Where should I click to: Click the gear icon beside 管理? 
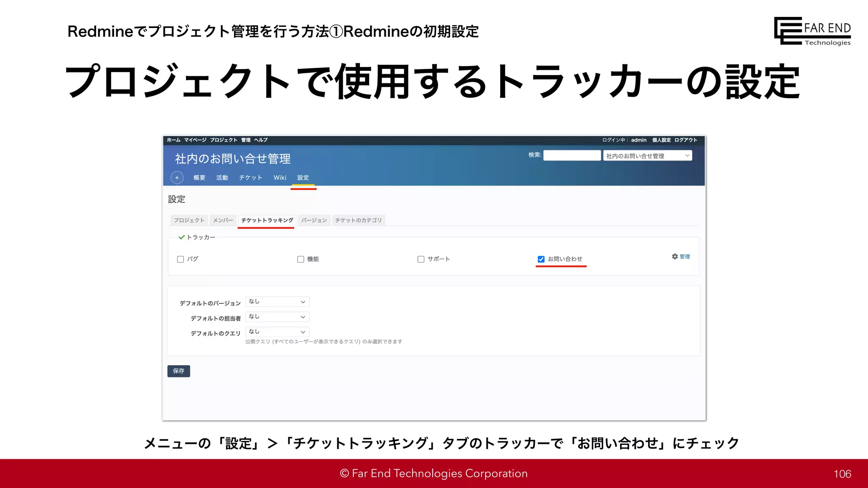tap(675, 257)
